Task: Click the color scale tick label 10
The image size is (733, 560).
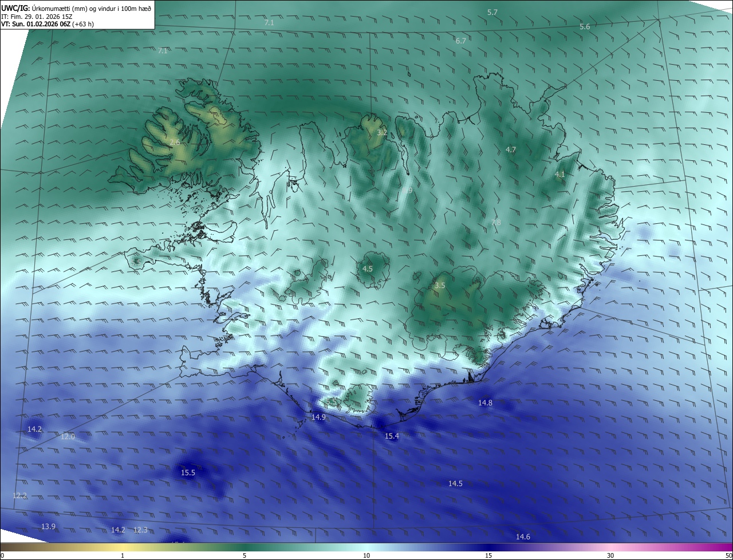Action: 366,556
